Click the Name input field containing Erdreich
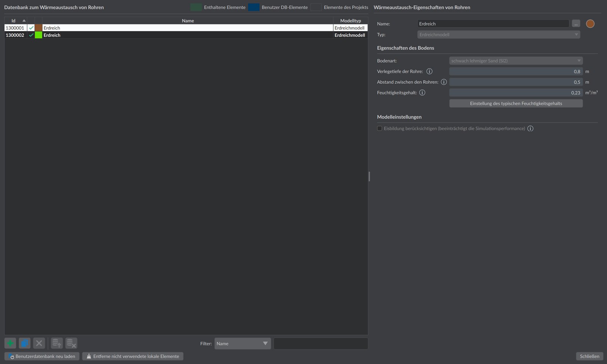The image size is (607, 364). (x=493, y=24)
